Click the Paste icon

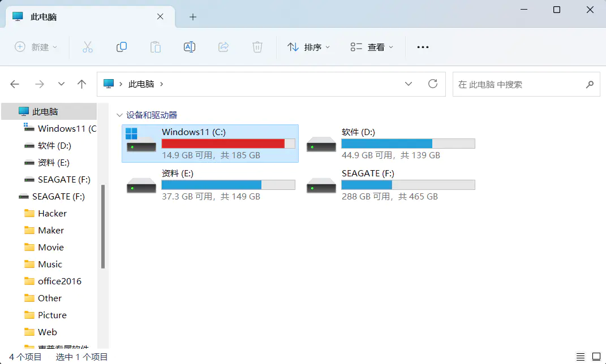pos(156,47)
